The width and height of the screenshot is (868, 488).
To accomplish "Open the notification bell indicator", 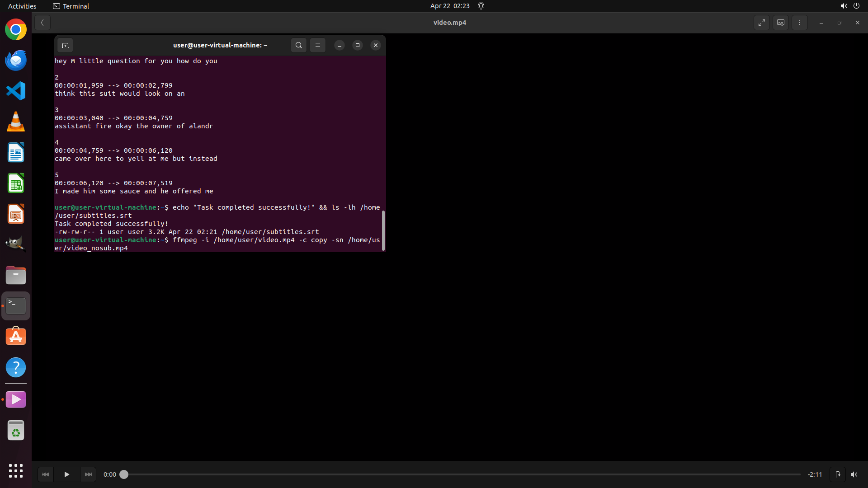I will click(x=481, y=6).
